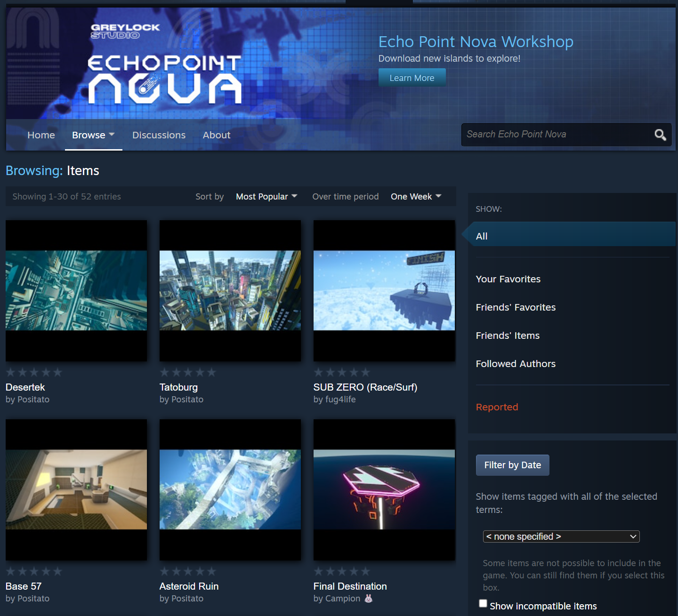The height and width of the screenshot is (616, 678).
Task: Enable Show incompatible items checkbox
Action: pos(483,604)
